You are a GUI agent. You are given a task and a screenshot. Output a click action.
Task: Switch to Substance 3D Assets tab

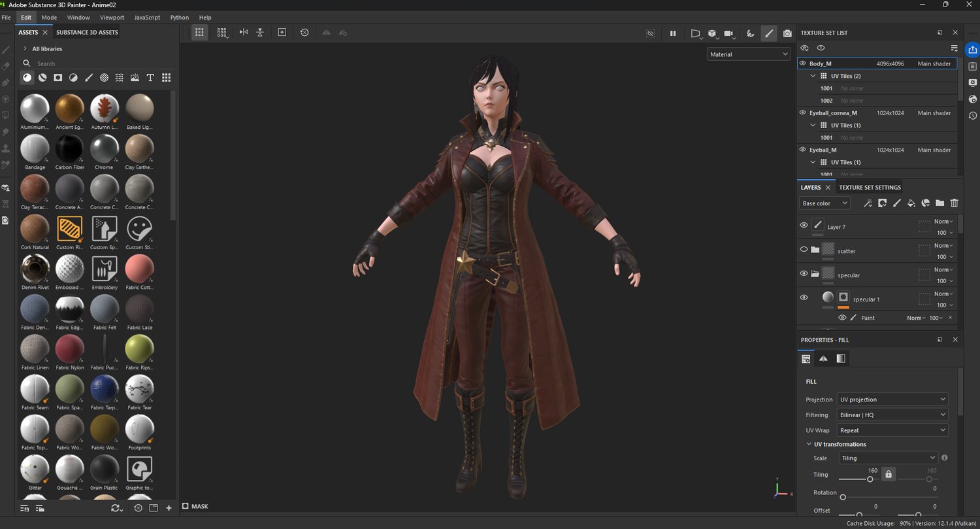[x=87, y=32]
